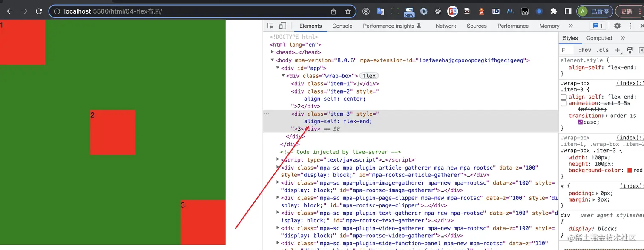Click red box labeled 3 on page
The width and height of the screenshot is (644, 250).
(203, 222)
